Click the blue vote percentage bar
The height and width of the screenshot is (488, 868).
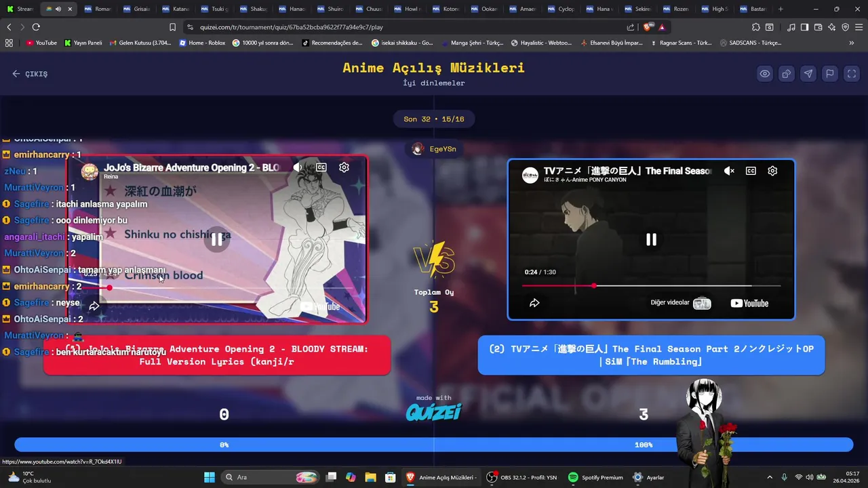click(434, 445)
